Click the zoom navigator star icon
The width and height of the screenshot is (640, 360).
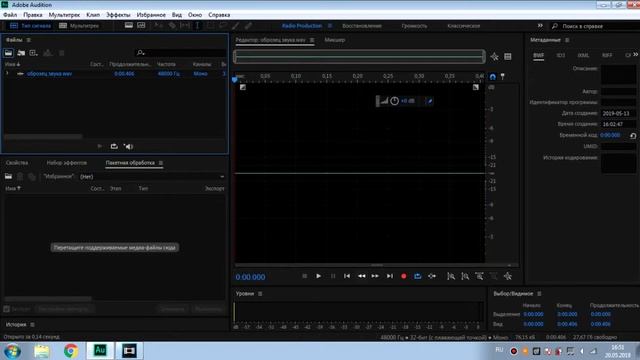(x=494, y=57)
